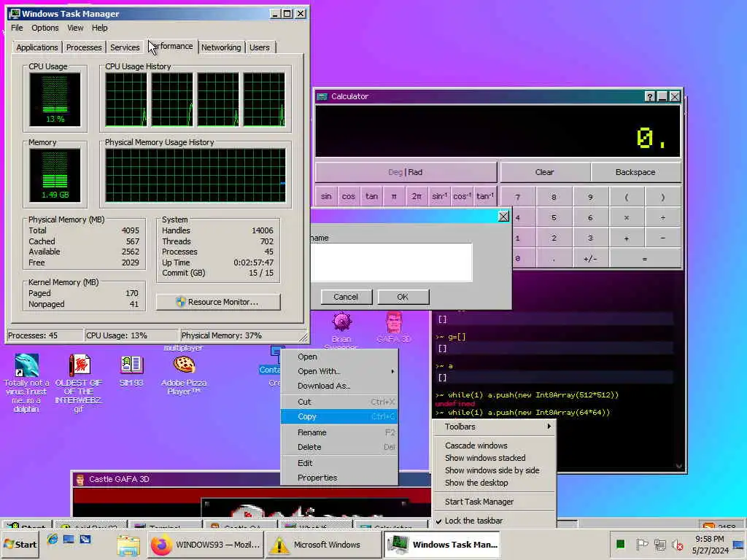Switch to the WINDOWS93 Firefox taskbar window
Screen dimensions: 747x560
point(205,545)
